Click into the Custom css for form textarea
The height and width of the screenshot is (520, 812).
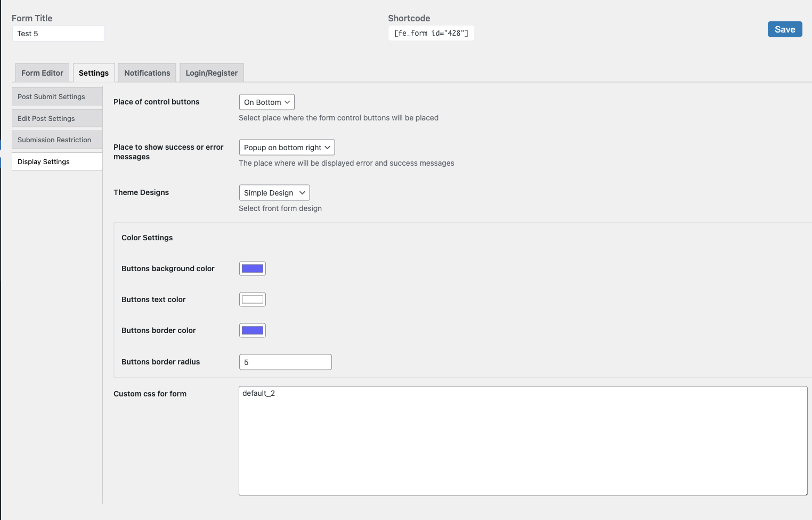[523, 441]
